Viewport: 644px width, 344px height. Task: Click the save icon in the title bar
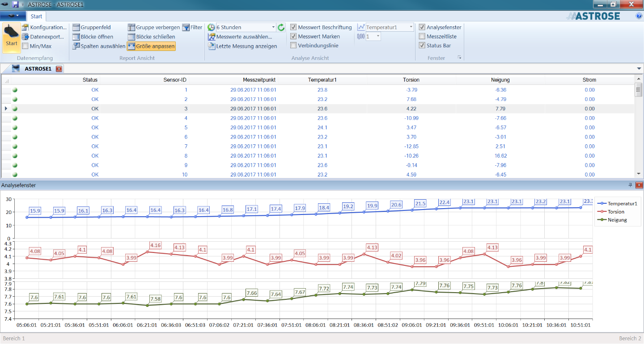(15, 4)
